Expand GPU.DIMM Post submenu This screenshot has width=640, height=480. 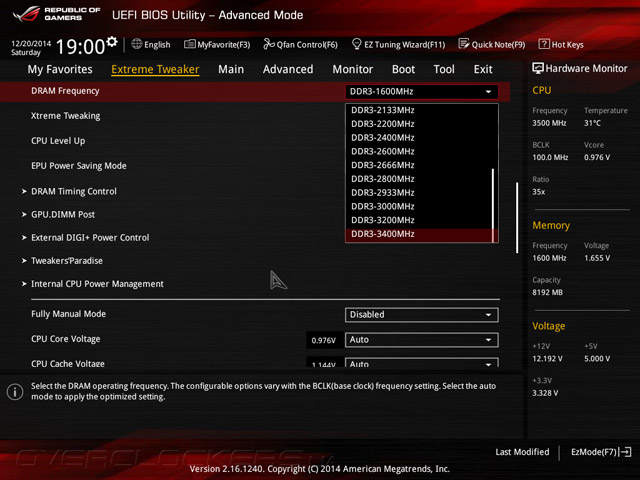coord(63,214)
